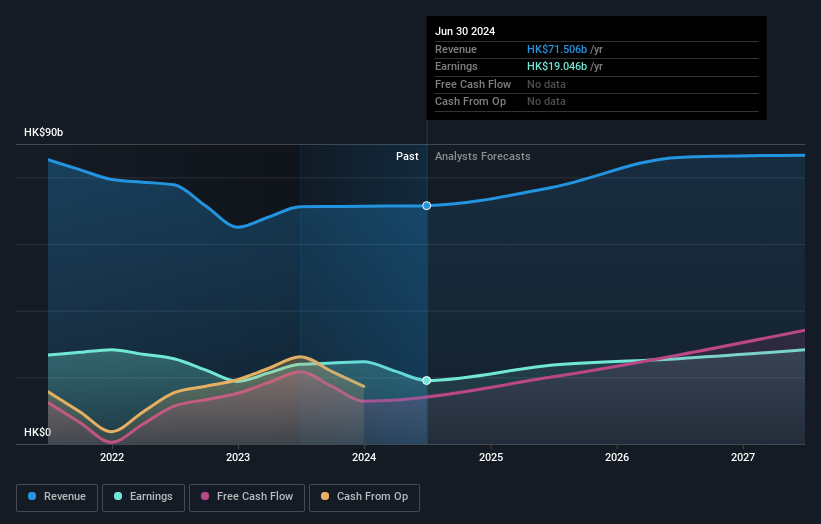Select the revenue data point at Jun 2024
Screen dimensions: 821x524
click(427, 206)
